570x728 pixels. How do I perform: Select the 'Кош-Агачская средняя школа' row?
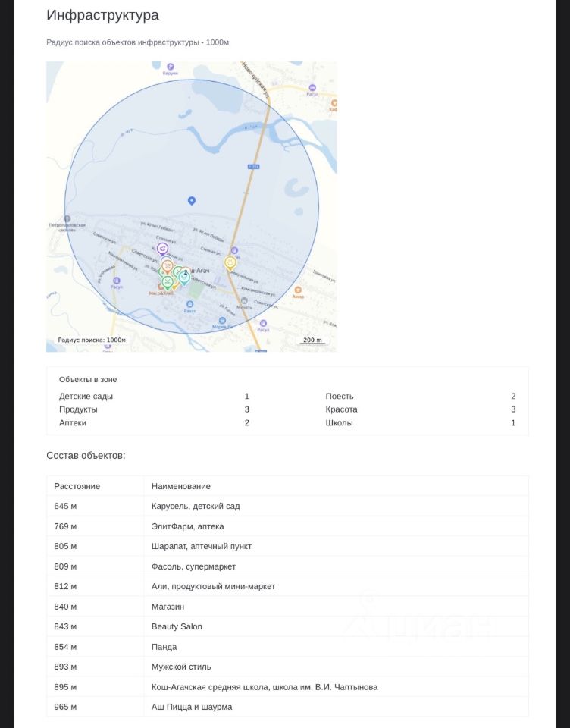(x=287, y=687)
